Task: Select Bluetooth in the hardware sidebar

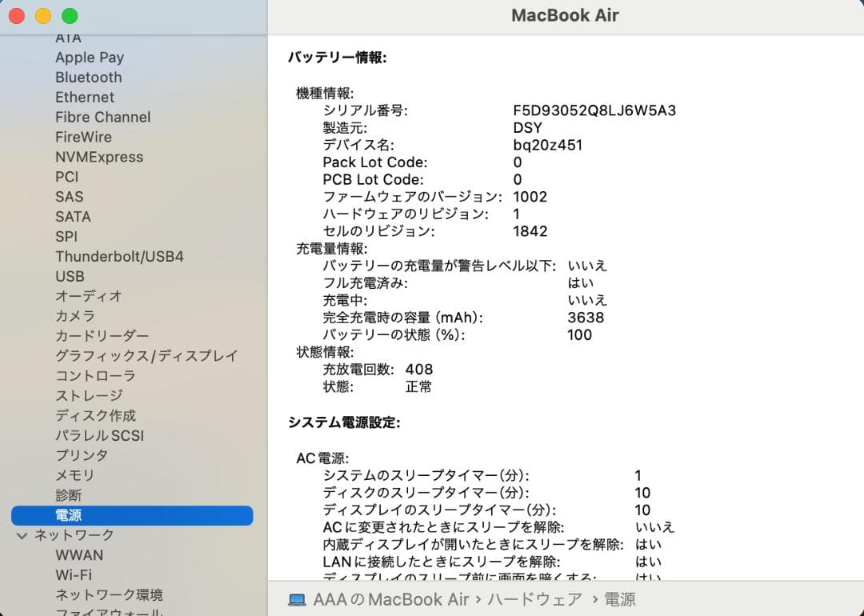Action: pyautogui.click(x=88, y=77)
